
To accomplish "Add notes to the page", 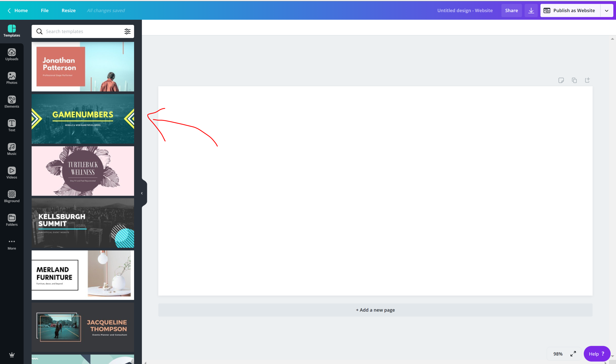I will point(561,80).
